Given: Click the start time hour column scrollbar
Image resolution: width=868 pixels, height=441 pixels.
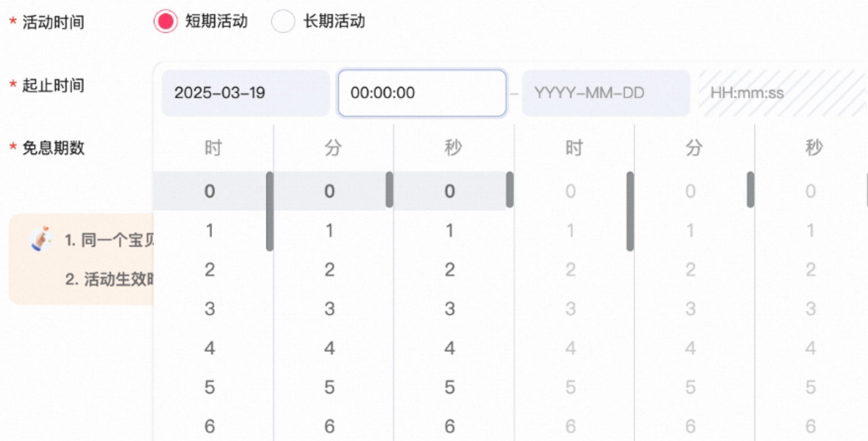Looking at the screenshot, I should pos(270,212).
